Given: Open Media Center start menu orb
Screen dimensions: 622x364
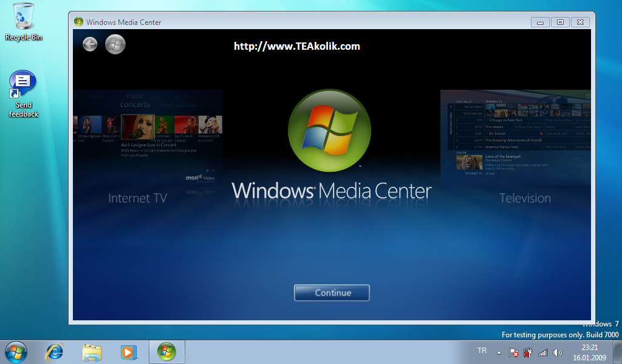Looking at the screenshot, I should [x=115, y=44].
